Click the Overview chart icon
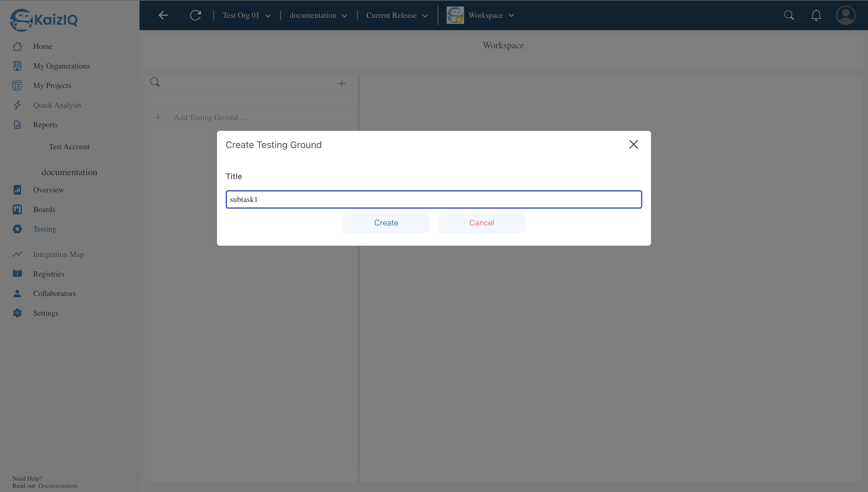This screenshot has width=868, height=492. [17, 190]
